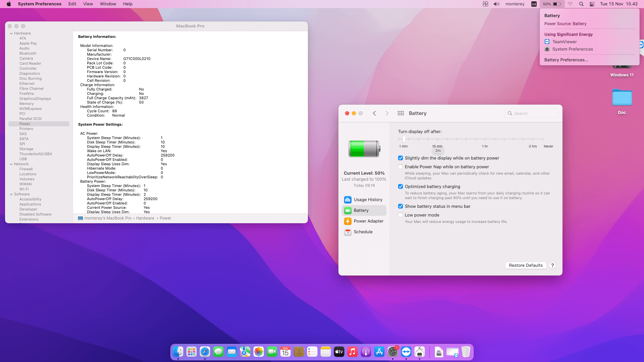Launch FaceTime from the Dock

(x=272, y=352)
